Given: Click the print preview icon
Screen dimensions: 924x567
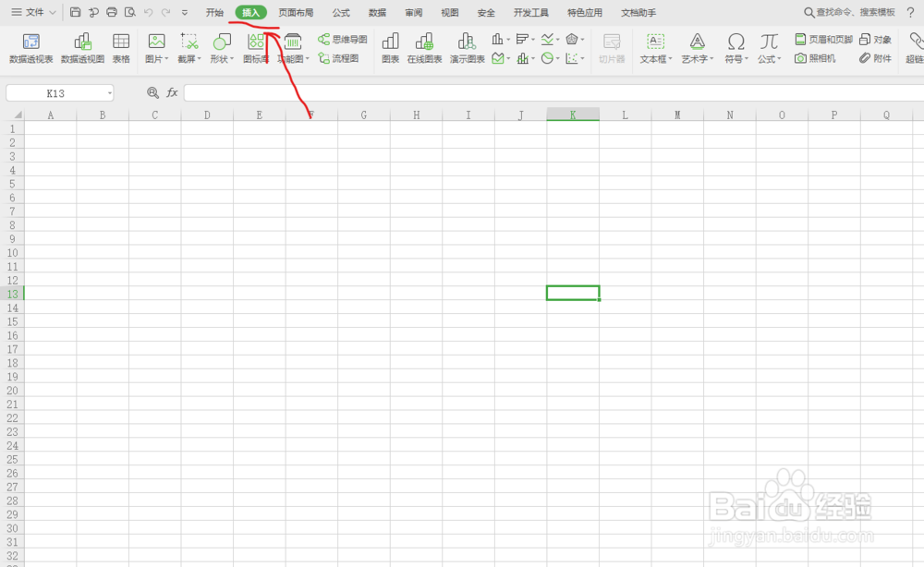Looking at the screenshot, I should tap(129, 12).
